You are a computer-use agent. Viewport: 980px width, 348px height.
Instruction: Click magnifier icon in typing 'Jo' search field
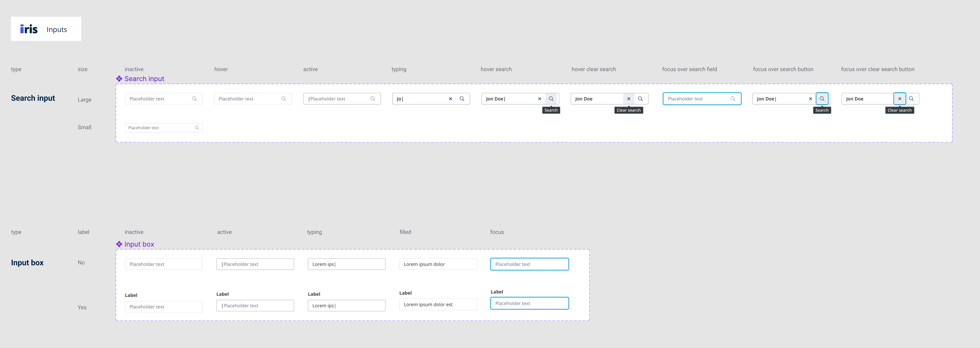coord(462,99)
